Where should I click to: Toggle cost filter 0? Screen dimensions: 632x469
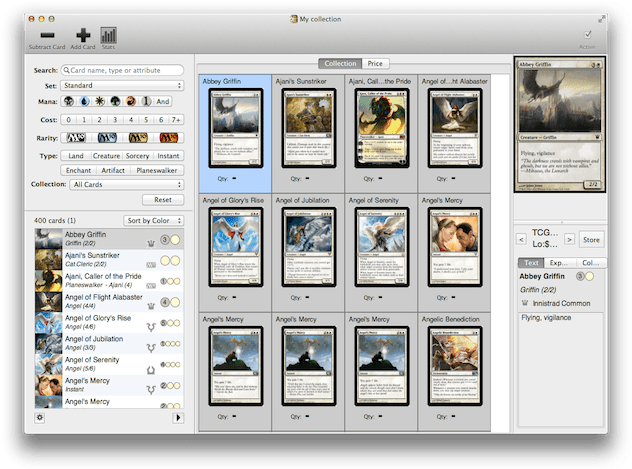pyautogui.click(x=69, y=120)
